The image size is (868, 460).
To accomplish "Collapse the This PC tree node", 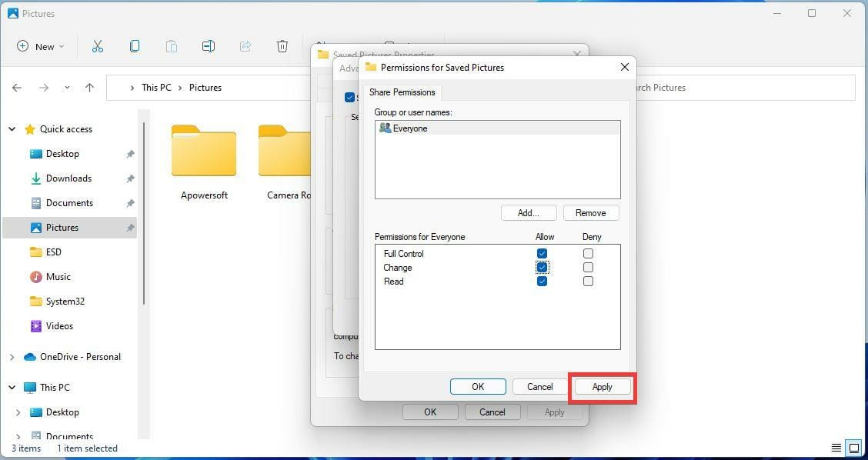I will [12, 388].
